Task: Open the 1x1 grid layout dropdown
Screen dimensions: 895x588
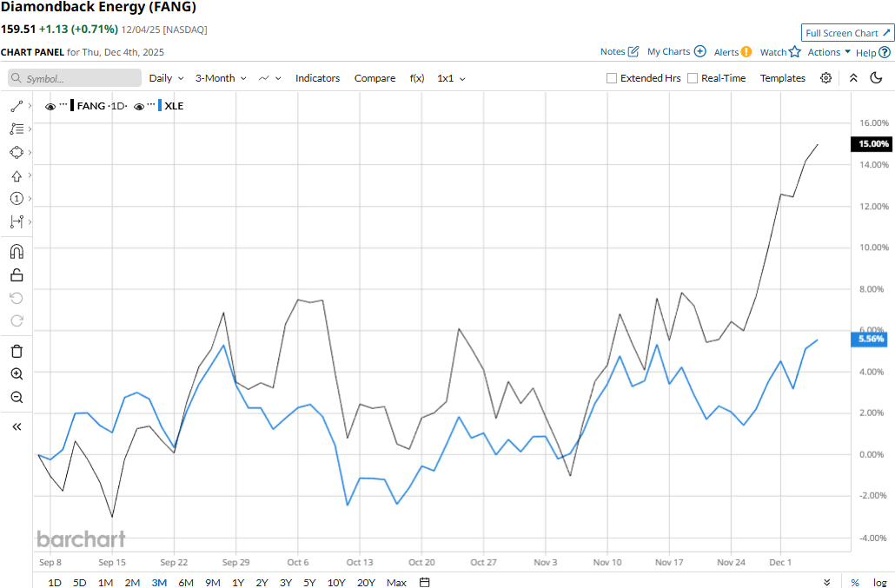Action: (451, 78)
